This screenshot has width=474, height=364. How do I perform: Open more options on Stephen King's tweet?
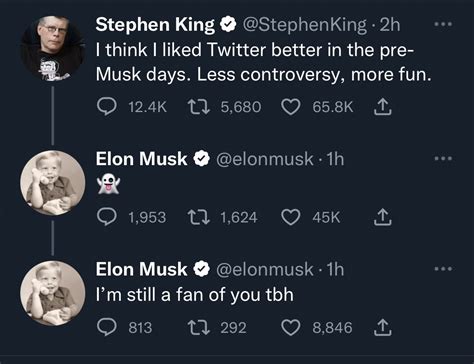(443, 24)
